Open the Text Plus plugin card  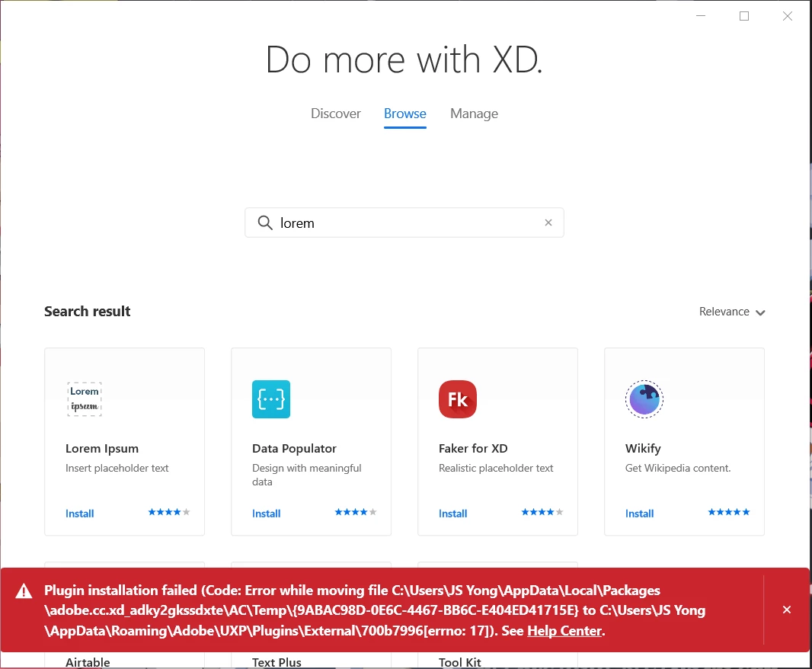[277, 661]
